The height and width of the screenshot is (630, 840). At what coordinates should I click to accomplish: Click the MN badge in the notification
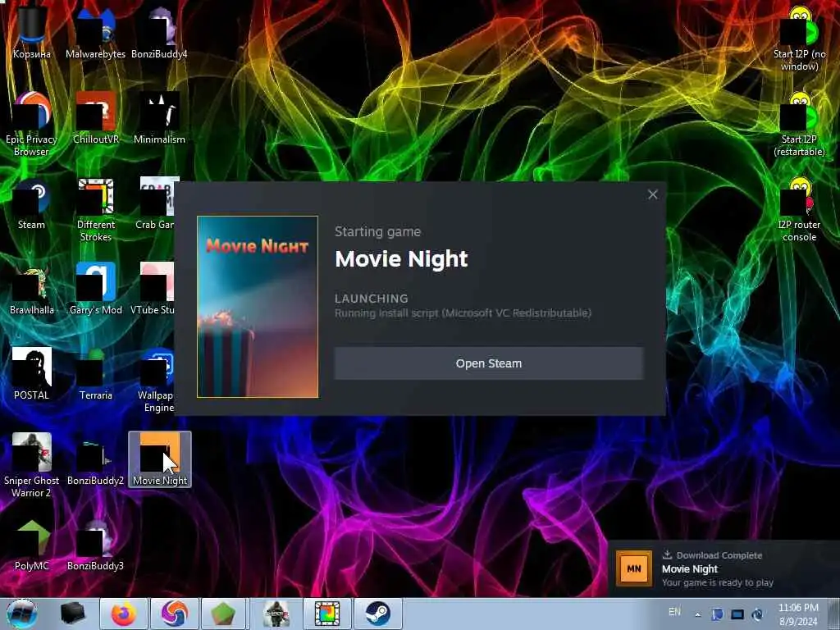tap(634, 569)
